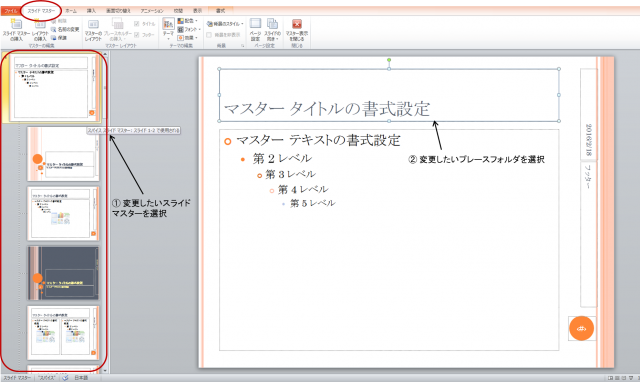Open the Background group dialog launcher
Viewport: 640px width, 382px height.
(242, 46)
